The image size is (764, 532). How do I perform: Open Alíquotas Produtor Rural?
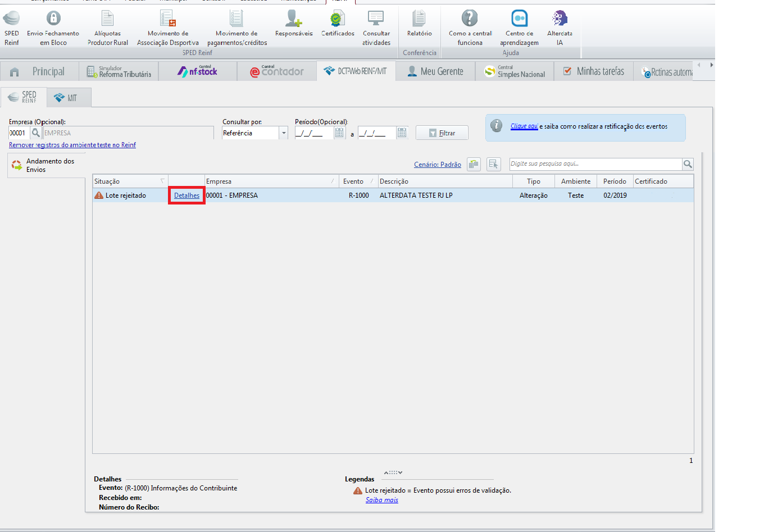point(108,28)
